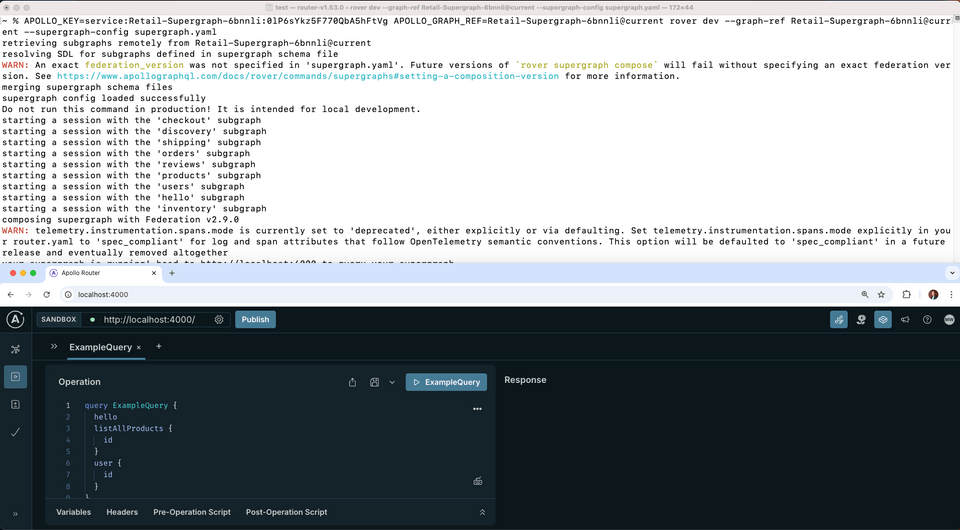The image size is (960, 530).
Task: Click terminal line mentioning the 'checkout' subgraph
Action: [132, 120]
